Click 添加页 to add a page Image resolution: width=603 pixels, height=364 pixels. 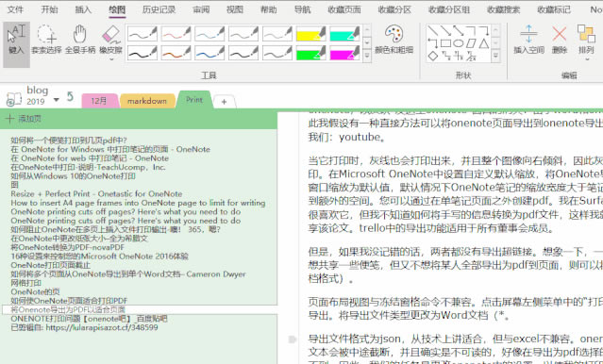(24, 119)
